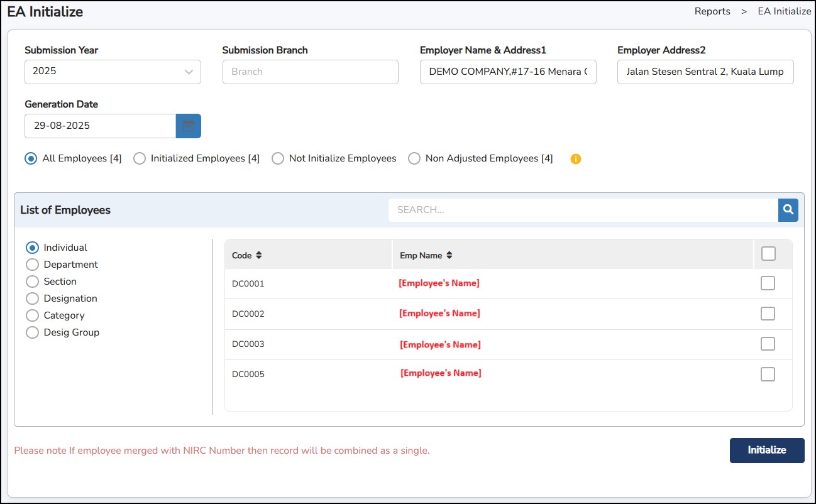
Task: Go to Reports breadcrumb link
Action: click(x=712, y=11)
